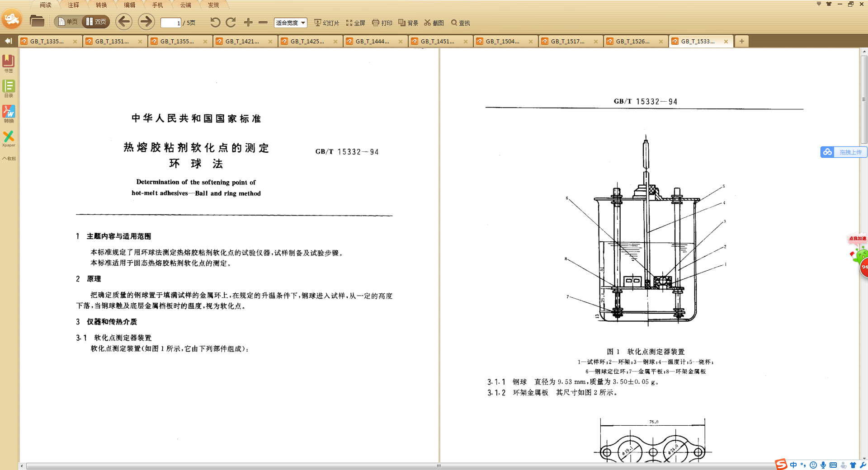Click the 查找 (find) button

460,23
